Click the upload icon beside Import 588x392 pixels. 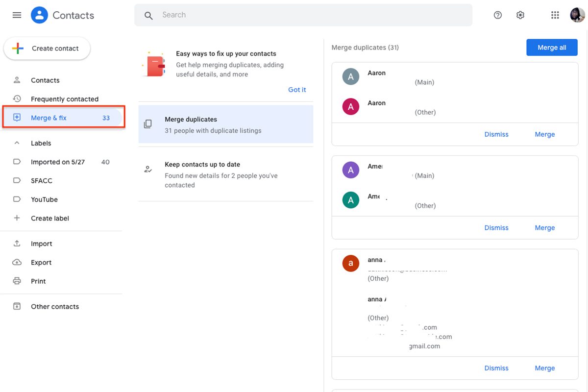tap(17, 244)
